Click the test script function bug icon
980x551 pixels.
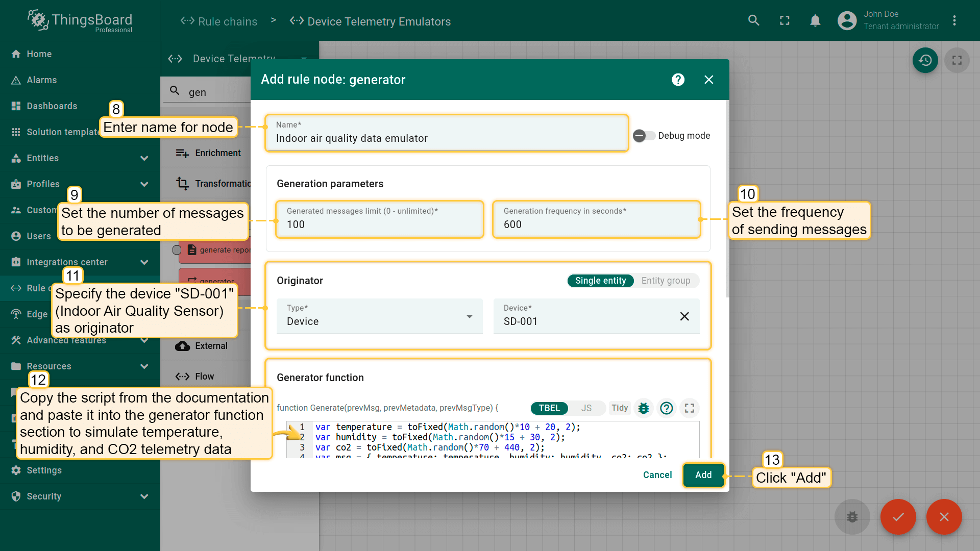coord(644,408)
